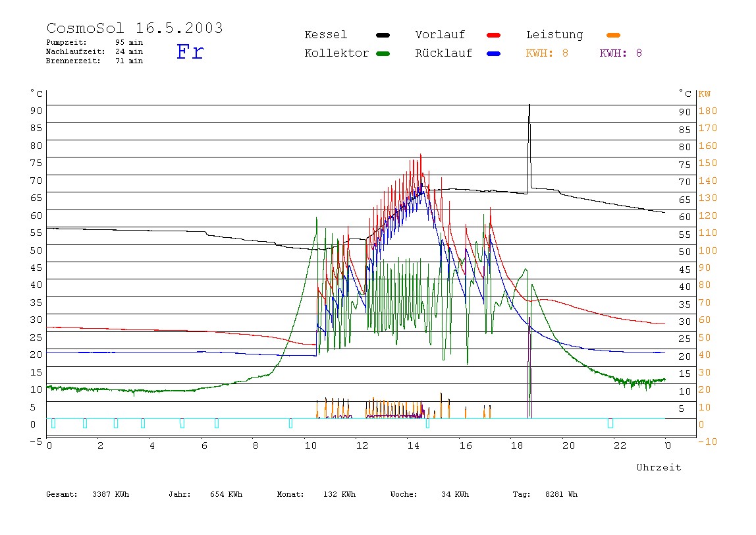Click the 100 tick on KW axis
Viewport: 756px width, 535px height.
pos(708,250)
